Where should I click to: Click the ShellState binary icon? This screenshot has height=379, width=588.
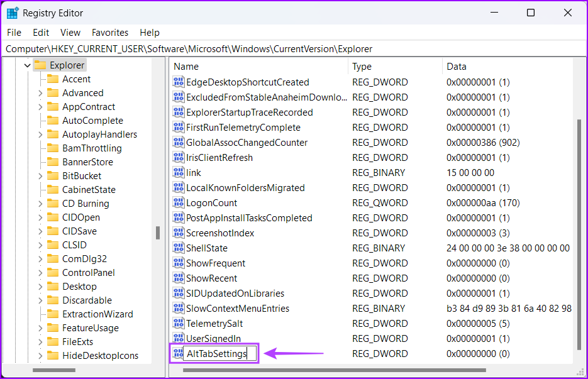(x=179, y=248)
